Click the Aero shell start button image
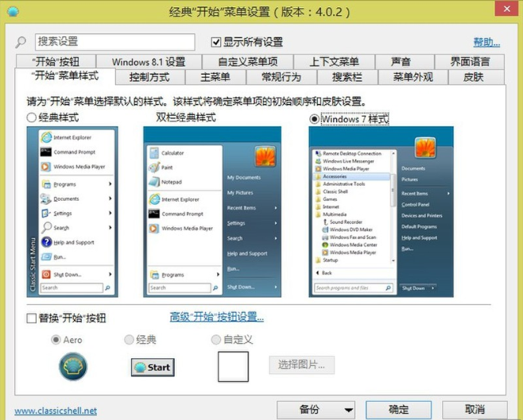 point(73,366)
